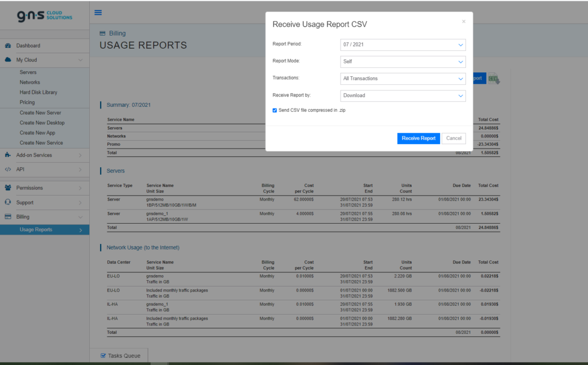Image resolution: width=588 pixels, height=365 pixels.
Task: Open the Pricing page from sidebar
Action: pos(28,102)
